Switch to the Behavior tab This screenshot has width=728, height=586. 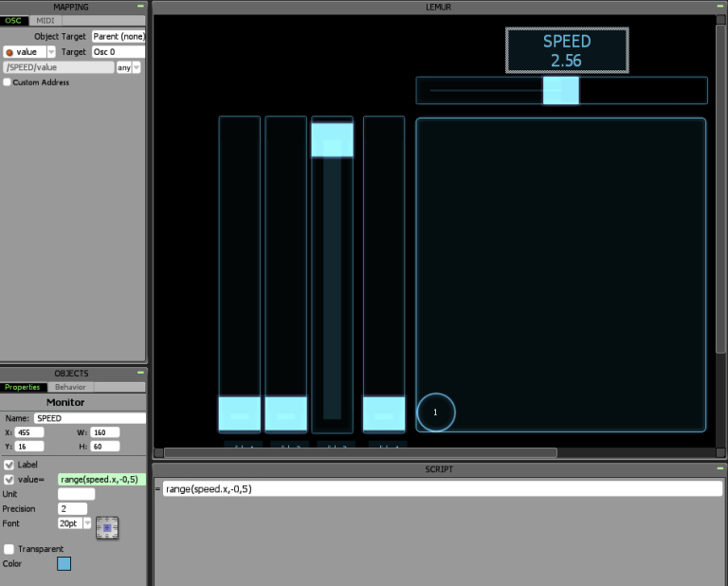[x=69, y=387]
